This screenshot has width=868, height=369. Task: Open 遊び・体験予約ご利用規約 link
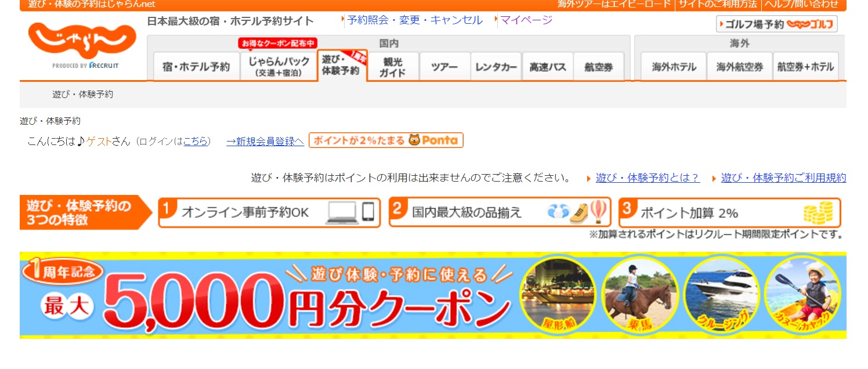pos(783,178)
